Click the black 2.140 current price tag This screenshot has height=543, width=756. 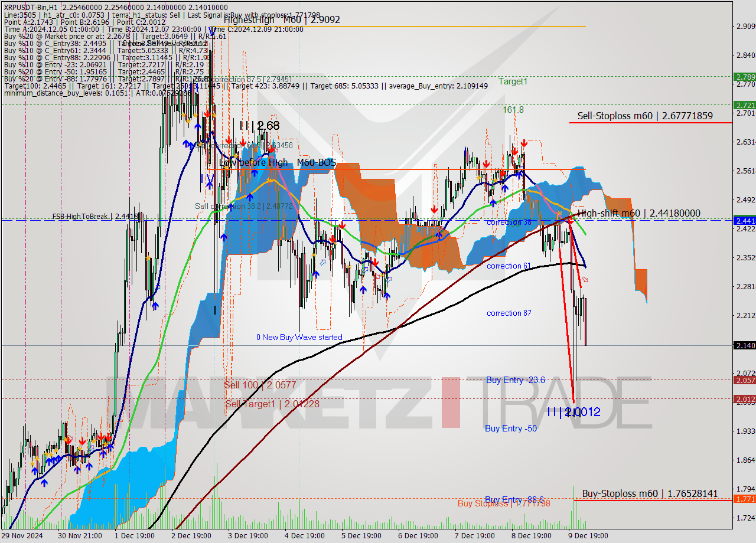tap(744, 345)
